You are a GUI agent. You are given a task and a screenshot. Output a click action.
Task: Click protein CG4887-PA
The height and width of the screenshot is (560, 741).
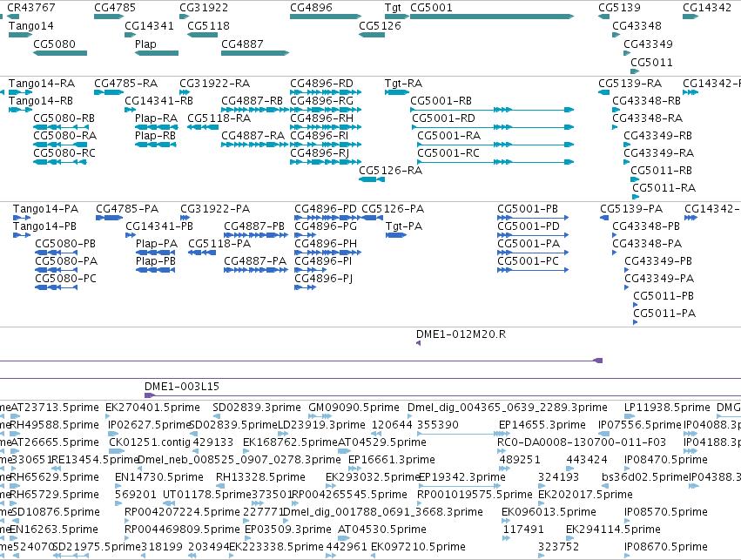256,270
